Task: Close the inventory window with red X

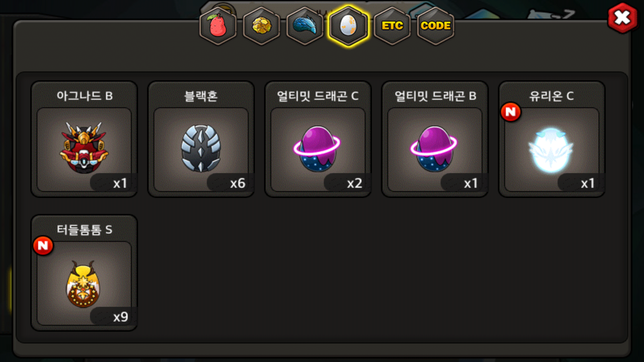Action: [x=622, y=18]
